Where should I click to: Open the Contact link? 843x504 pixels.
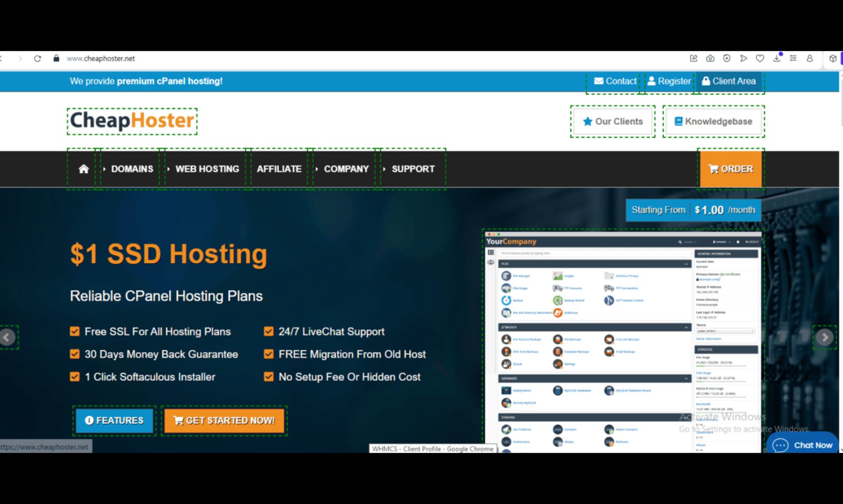615,81
